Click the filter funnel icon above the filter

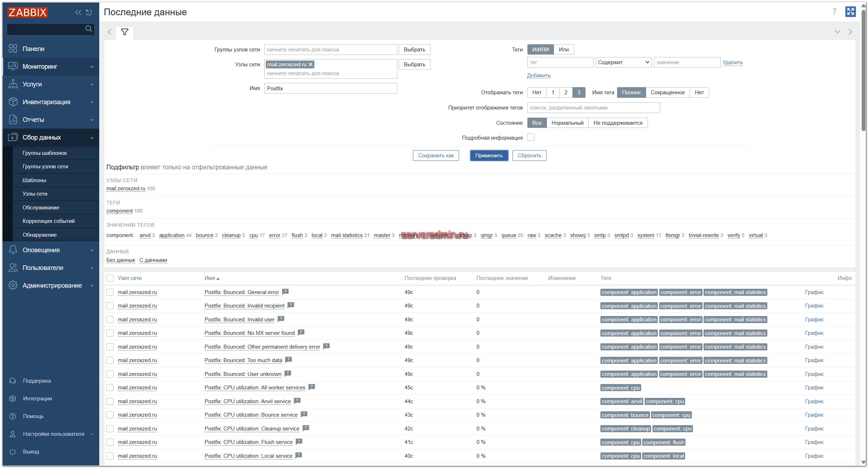124,32
